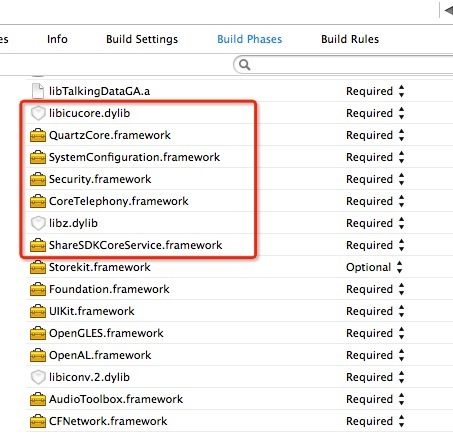This screenshot has width=453, height=435.
Task: Select the libiconv.2.dylib shield icon
Action: pyautogui.click(x=38, y=377)
